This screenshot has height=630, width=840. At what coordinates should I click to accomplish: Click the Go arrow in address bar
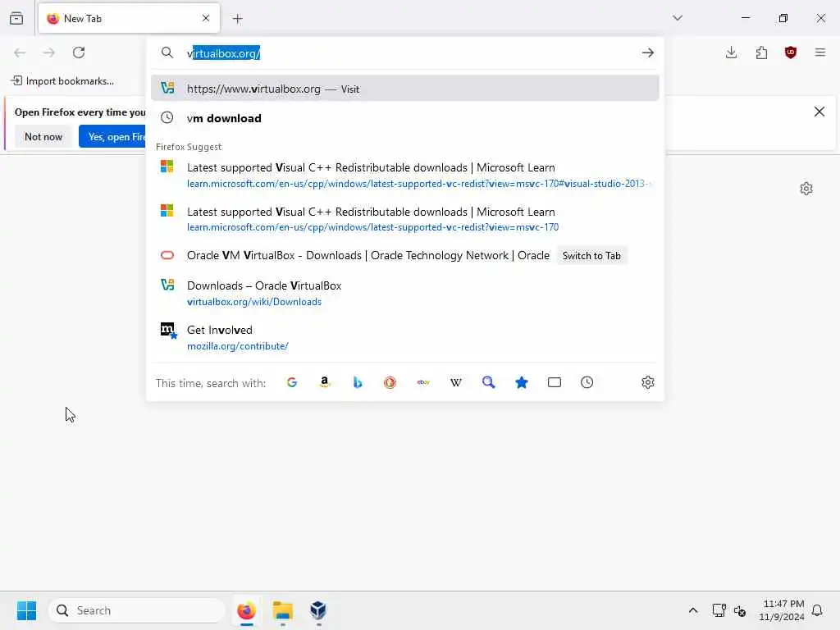(x=648, y=52)
